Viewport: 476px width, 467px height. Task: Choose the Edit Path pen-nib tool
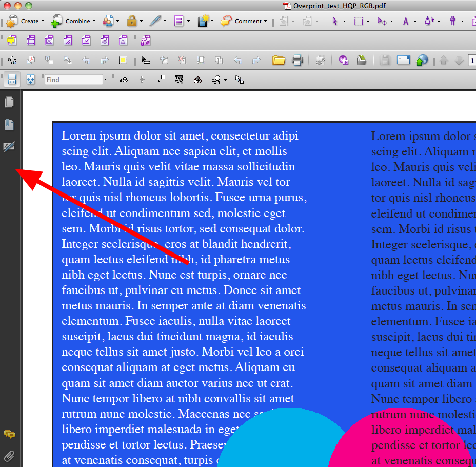(429, 21)
